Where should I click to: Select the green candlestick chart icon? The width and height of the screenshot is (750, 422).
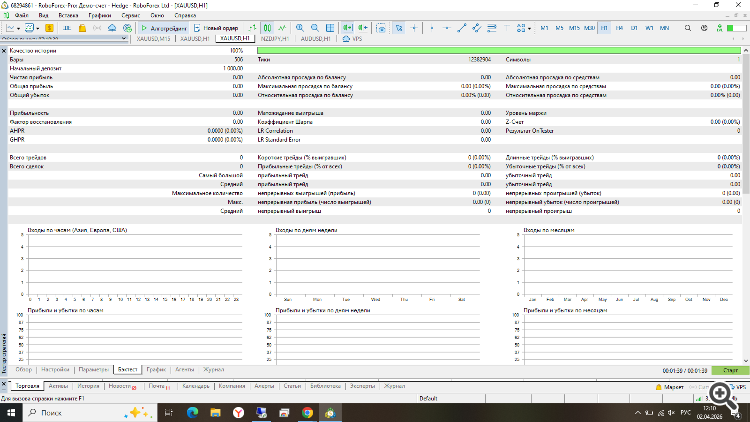267,28
